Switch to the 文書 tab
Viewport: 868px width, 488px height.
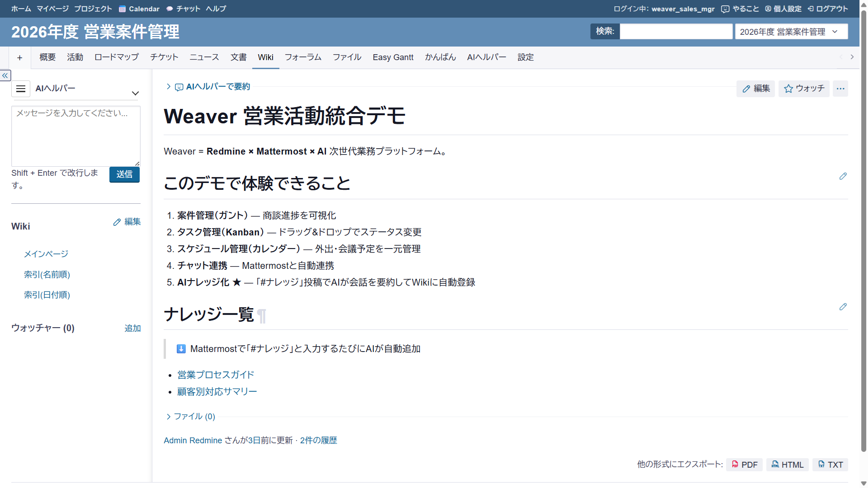[239, 57]
